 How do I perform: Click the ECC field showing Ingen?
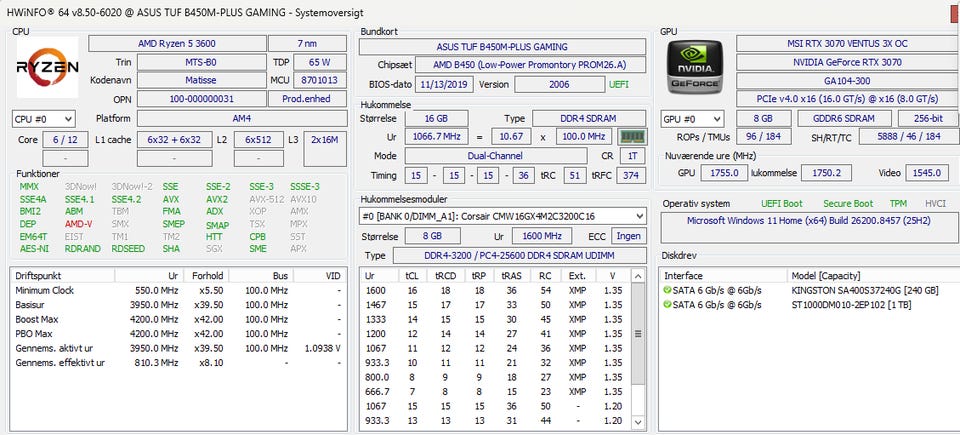(629, 236)
